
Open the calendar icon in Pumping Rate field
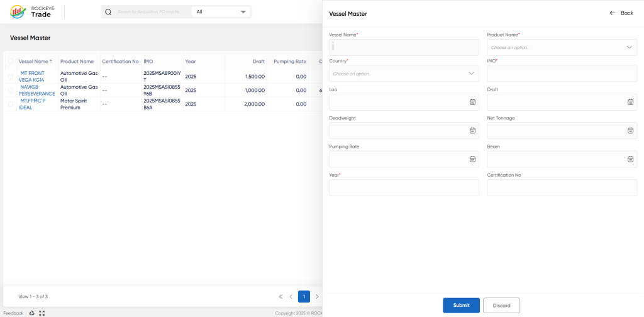click(472, 159)
